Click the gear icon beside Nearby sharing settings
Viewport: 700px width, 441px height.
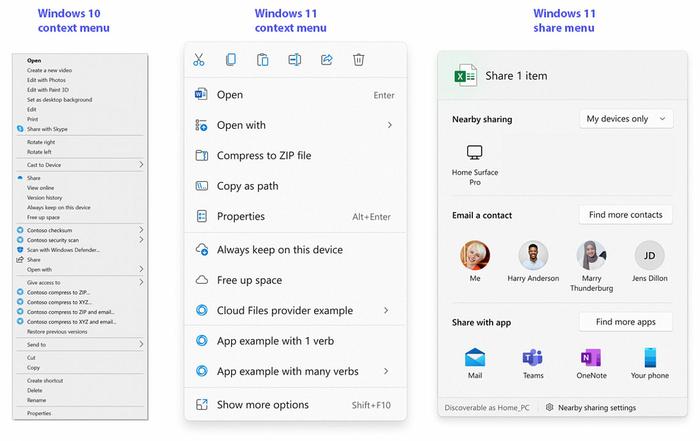(550, 407)
